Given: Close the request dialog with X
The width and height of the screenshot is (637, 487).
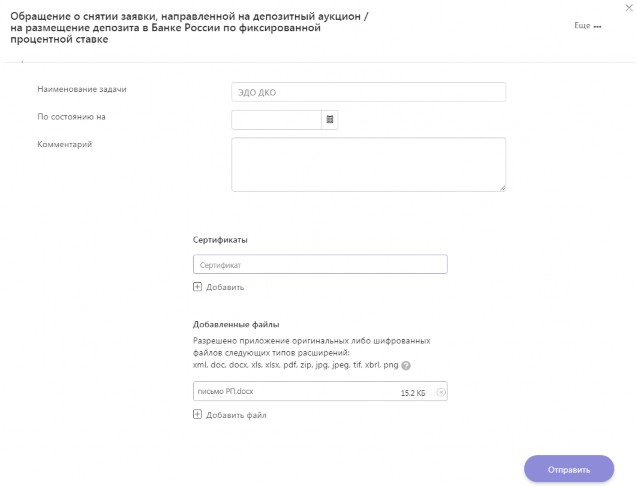Looking at the screenshot, I should coord(629,8).
